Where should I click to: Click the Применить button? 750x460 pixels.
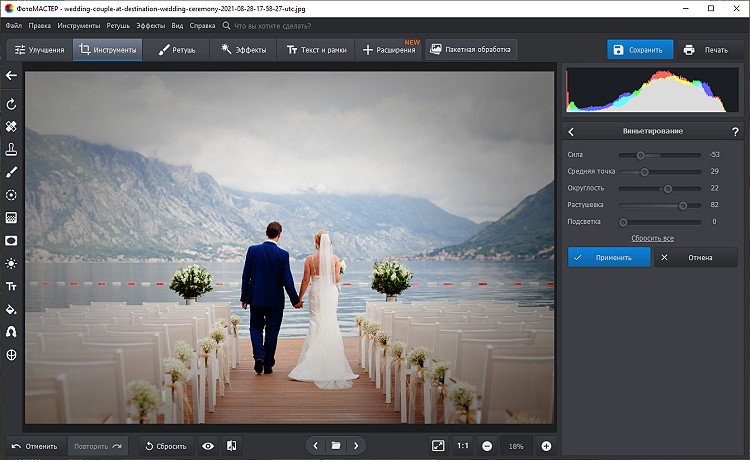608,257
